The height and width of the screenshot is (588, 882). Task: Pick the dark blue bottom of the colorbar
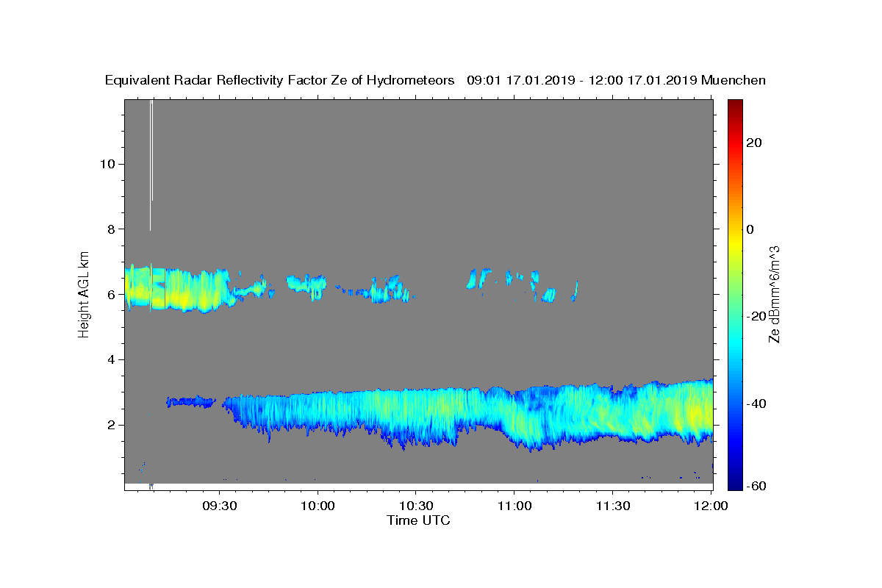point(735,484)
